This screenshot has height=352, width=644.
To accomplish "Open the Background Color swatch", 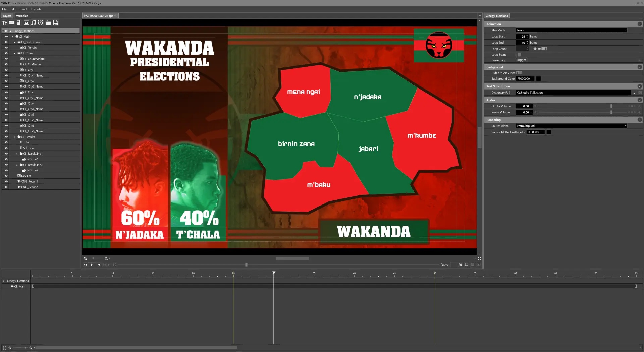I will 538,79.
